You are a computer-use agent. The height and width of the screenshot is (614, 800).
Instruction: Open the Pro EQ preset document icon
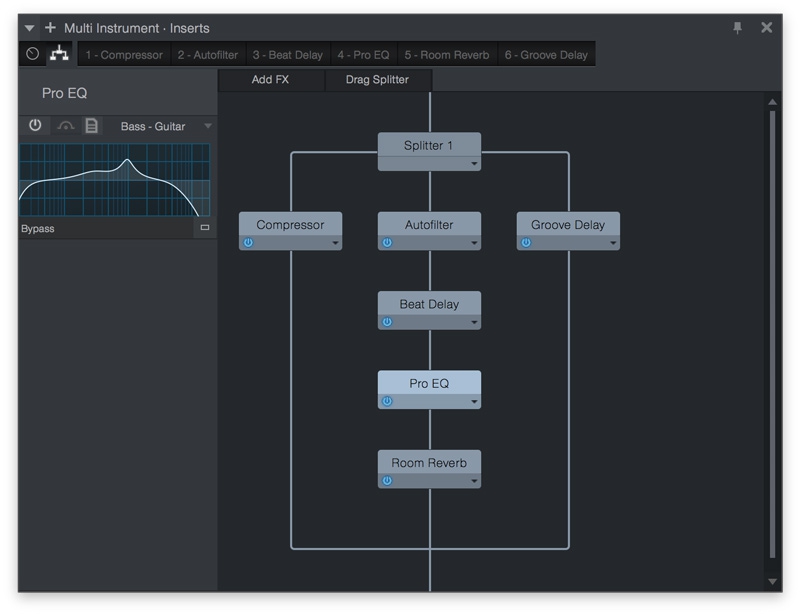92,126
